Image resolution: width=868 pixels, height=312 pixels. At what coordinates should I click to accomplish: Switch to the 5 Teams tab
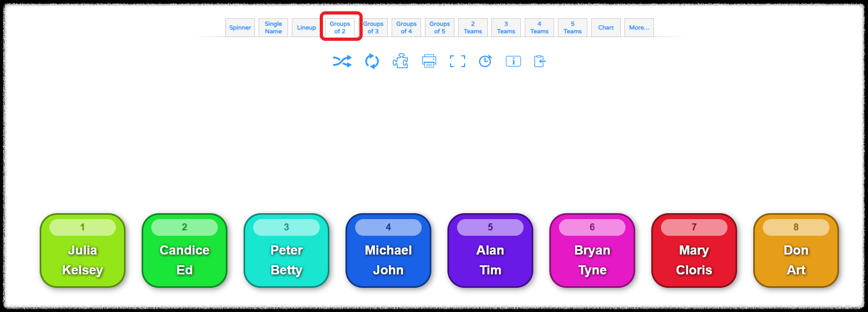(572, 27)
